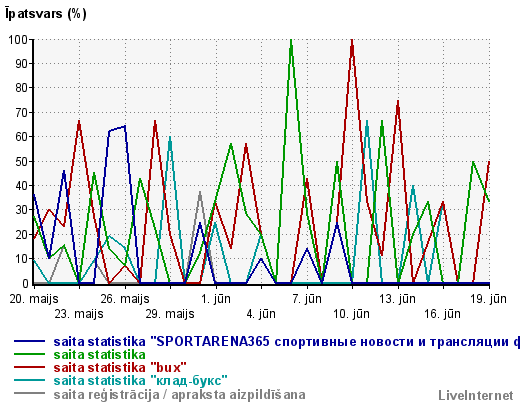Screen dimensions: 520x405
Task: Click the 10. jūn date label
Action: [352, 314]
